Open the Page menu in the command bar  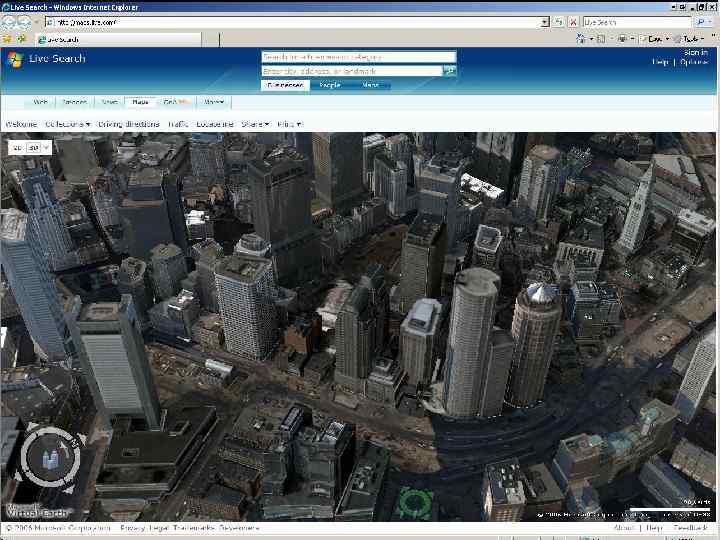(655, 39)
